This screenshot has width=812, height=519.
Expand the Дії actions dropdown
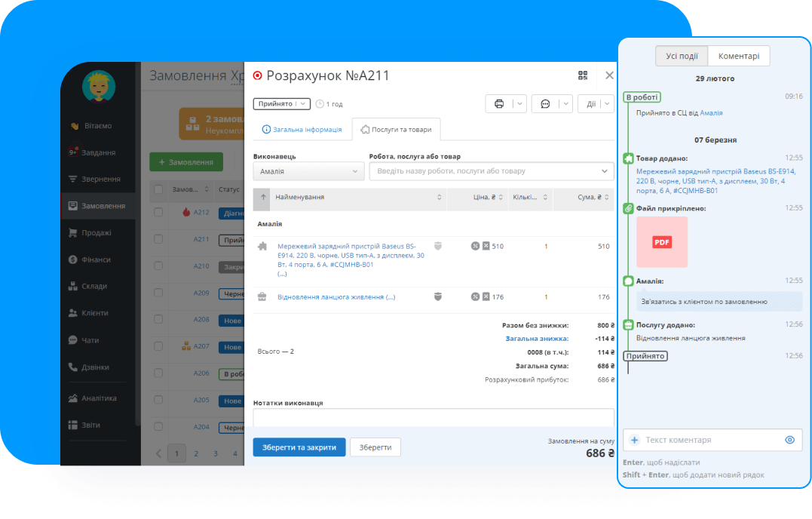click(596, 104)
